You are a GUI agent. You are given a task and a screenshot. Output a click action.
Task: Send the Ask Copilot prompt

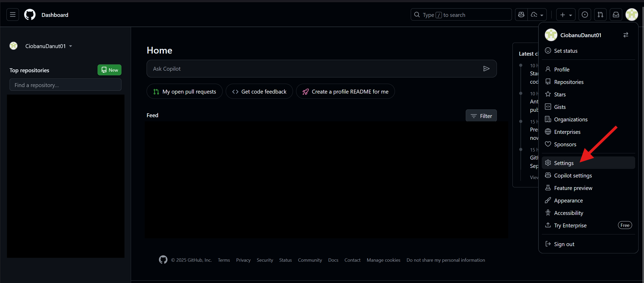(486, 69)
